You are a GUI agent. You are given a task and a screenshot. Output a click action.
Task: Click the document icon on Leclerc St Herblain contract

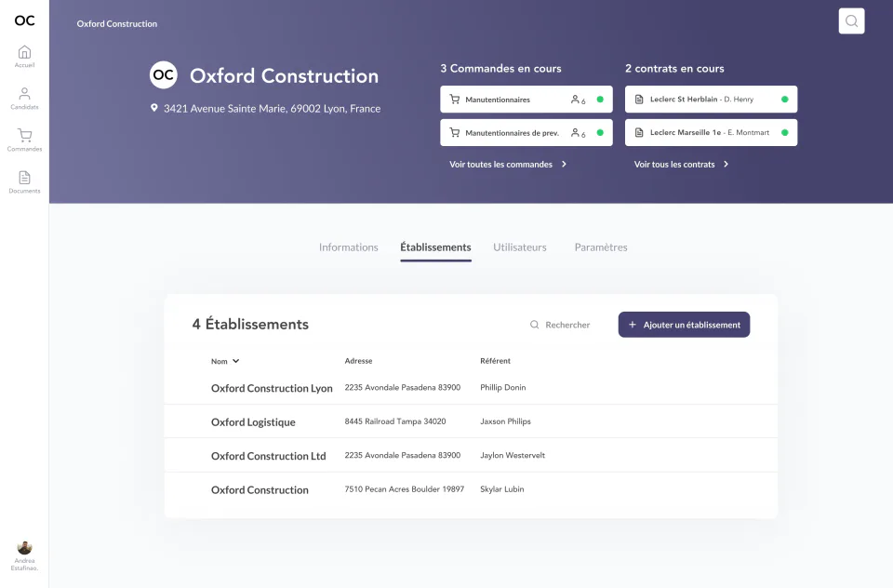pyautogui.click(x=639, y=100)
